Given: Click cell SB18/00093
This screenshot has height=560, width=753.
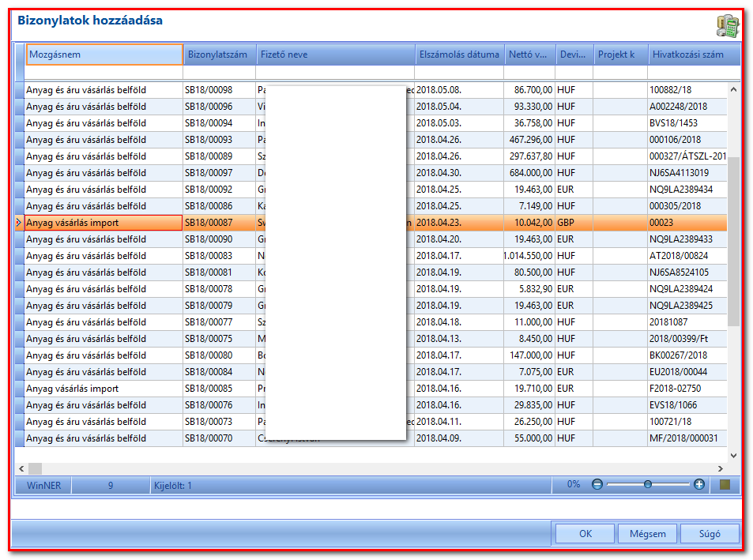Looking at the screenshot, I should 219,140.
